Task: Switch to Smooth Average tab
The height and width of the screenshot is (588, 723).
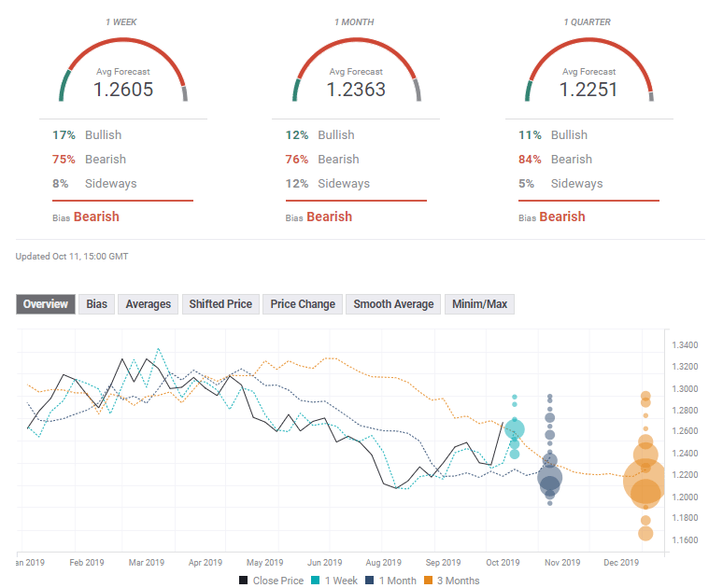Action: point(393,304)
